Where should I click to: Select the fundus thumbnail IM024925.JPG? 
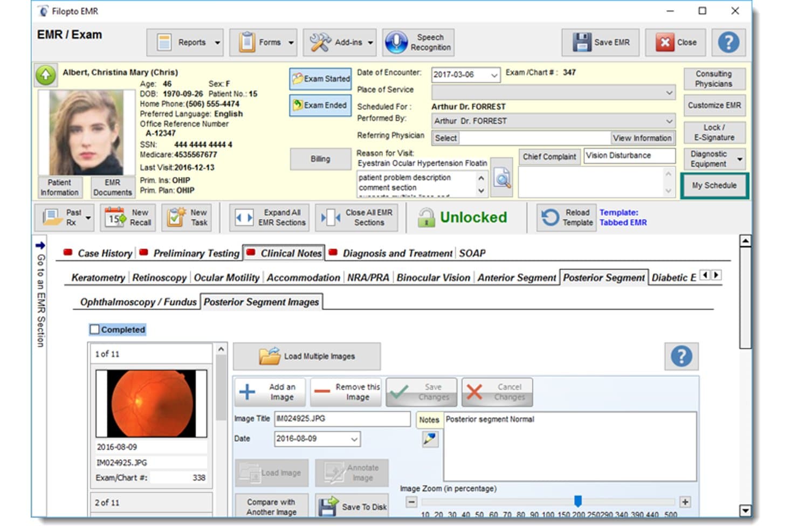pyautogui.click(x=152, y=403)
